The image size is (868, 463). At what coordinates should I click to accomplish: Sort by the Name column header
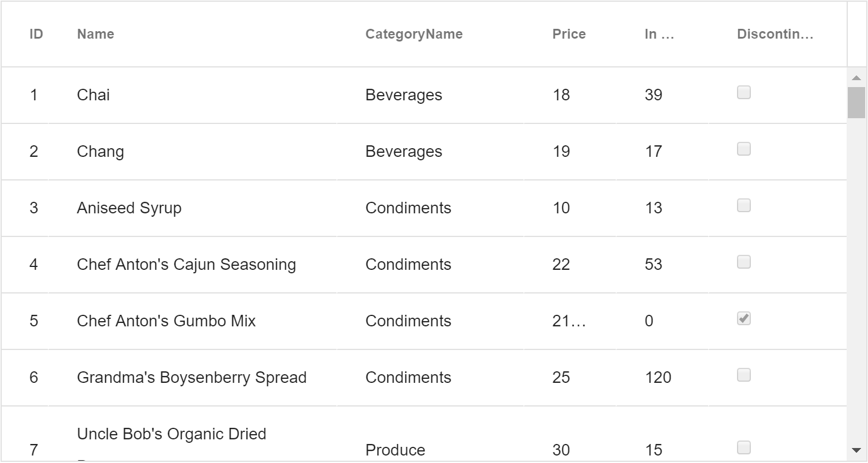coord(95,34)
